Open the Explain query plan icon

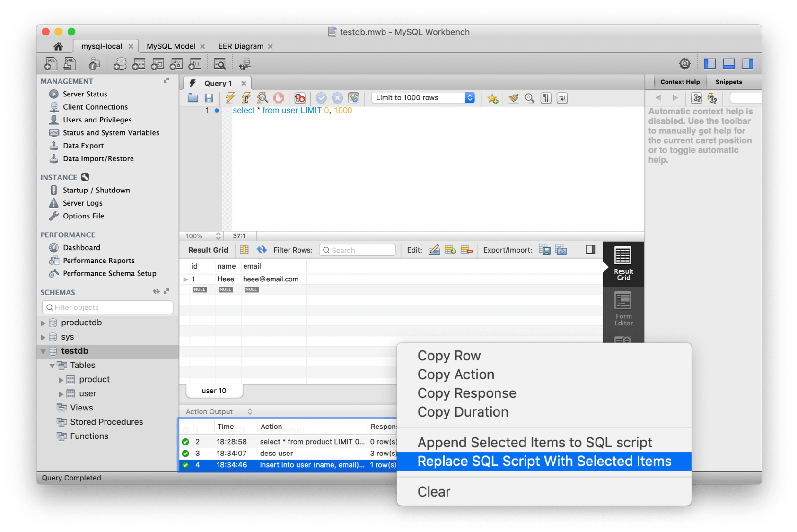[x=262, y=98]
